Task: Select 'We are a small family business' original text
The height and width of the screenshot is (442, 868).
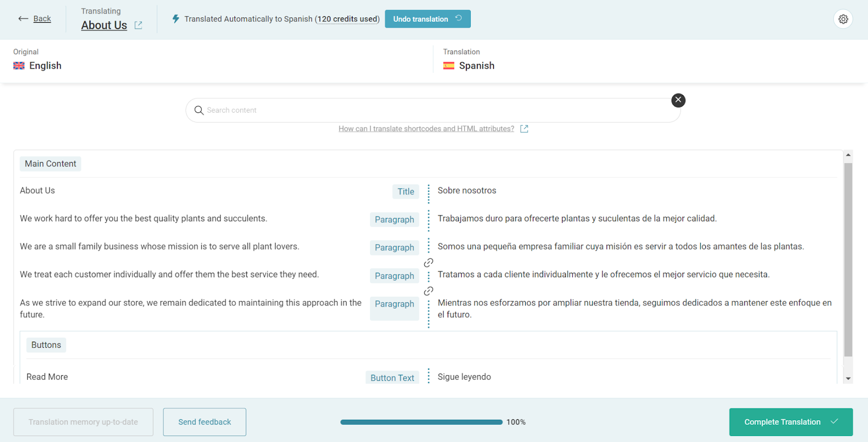Action: pos(159,246)
